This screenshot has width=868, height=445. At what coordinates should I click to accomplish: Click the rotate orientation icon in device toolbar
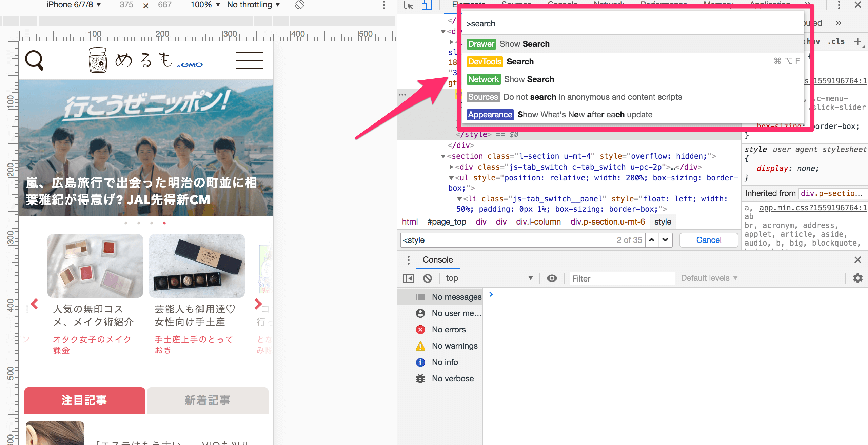299,5
